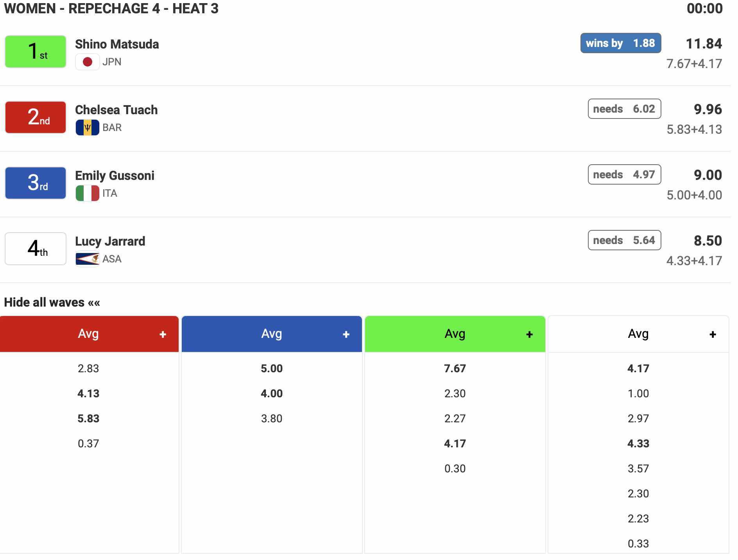The image size is (738, 560).
Task: Expand blue Avg column plus sign
Action: tap(346, 334)
